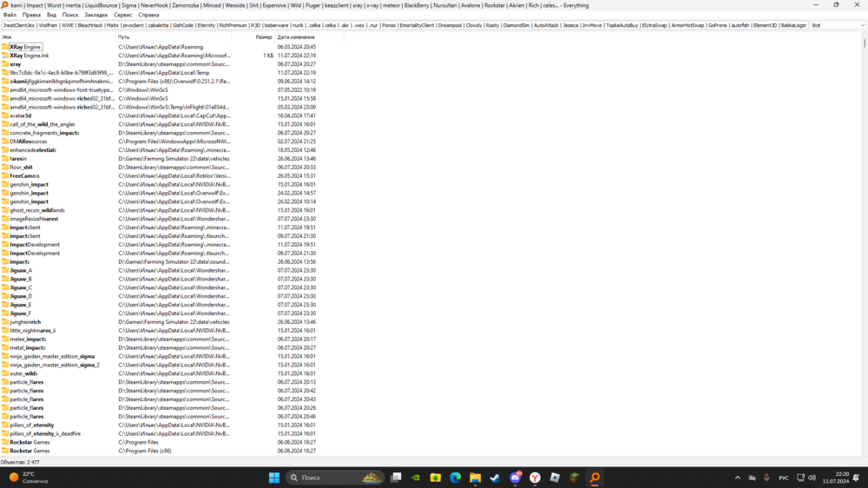Select the imageResizeNearest folder name

pyautogui.click(x=34, y=219)
